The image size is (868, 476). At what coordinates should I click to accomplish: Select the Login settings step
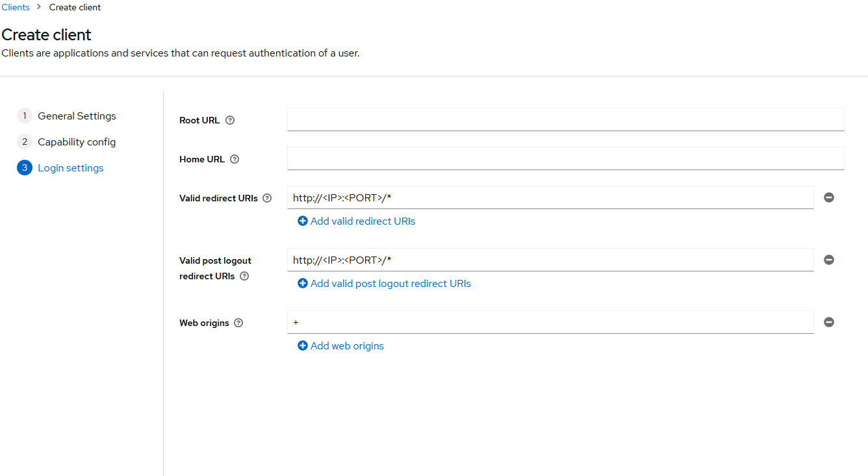(70, 168)
